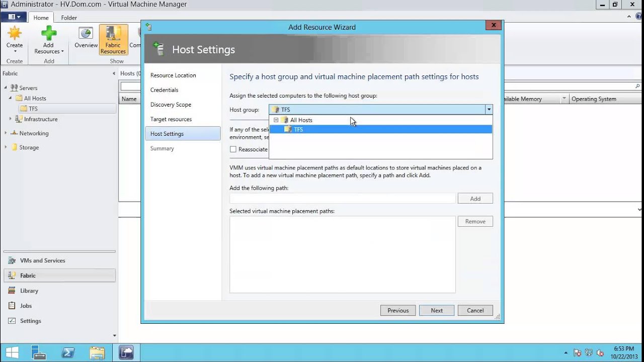Go to Discovery Scope wizard step
Viewport: 644px width, 362px height.
tap(171, 105)
